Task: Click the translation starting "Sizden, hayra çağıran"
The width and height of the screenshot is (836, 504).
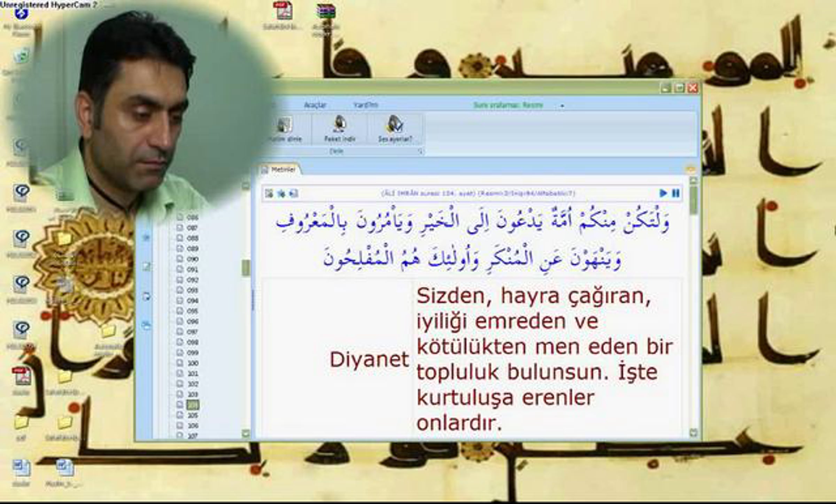Action: pyautogui.click(x=545, y=359)
